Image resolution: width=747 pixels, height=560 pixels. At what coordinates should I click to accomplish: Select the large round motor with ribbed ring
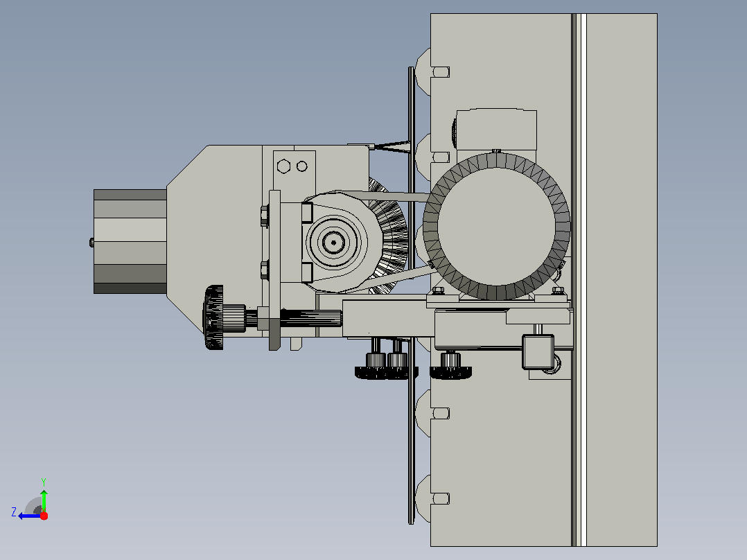coord(496,227)
